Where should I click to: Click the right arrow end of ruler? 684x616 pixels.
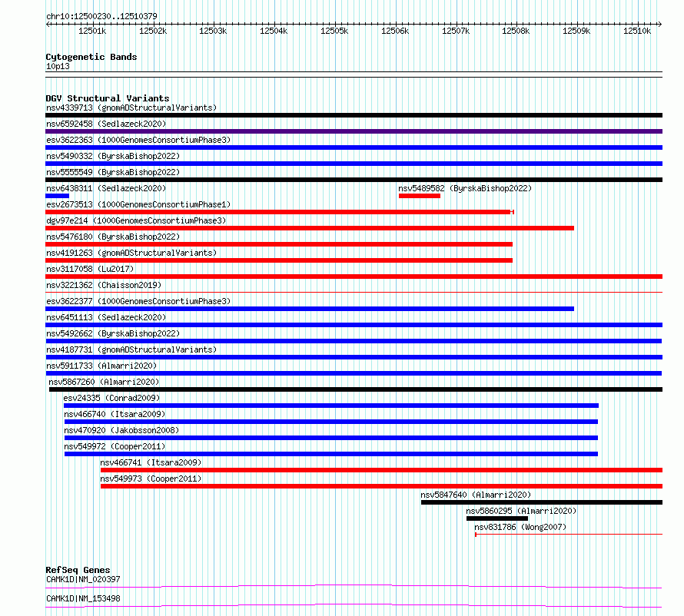click(659, 25)
